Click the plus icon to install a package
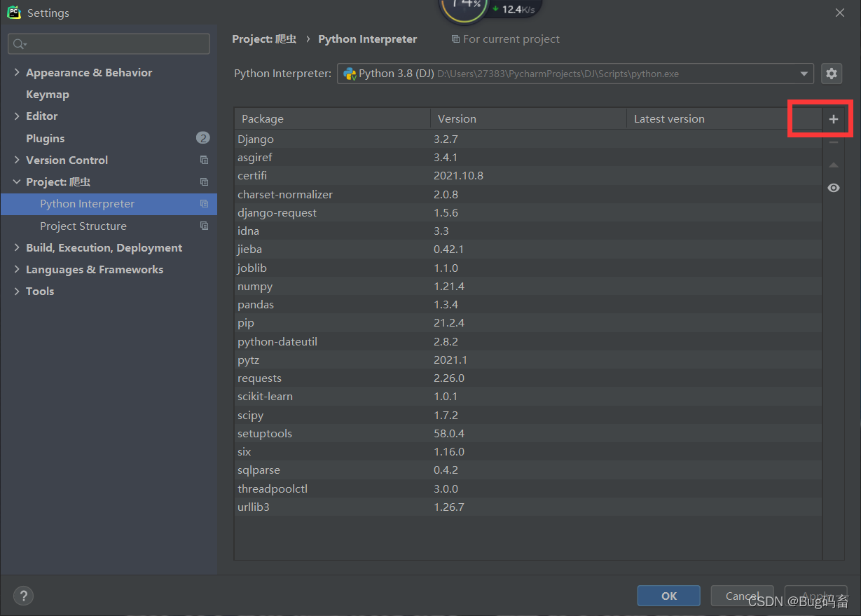This screenshot has width=861, height=616. tap(833, 119)
